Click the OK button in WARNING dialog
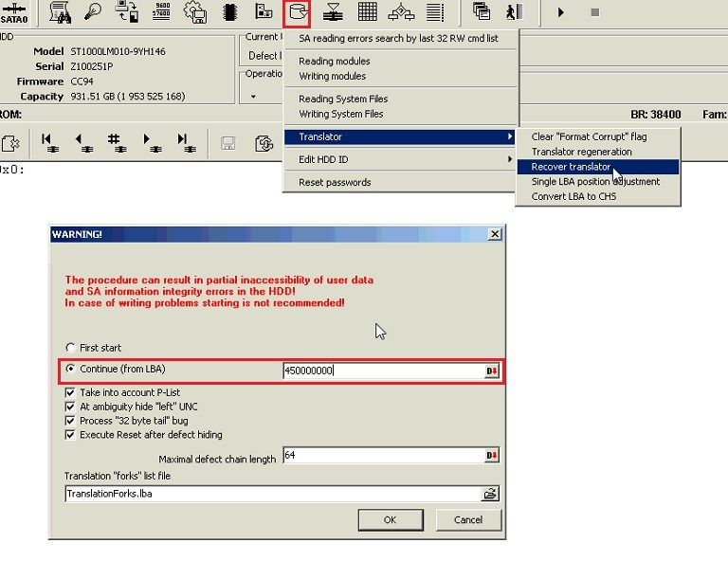The width and height of the screenshot is (728, 561). tap(391, 520)
